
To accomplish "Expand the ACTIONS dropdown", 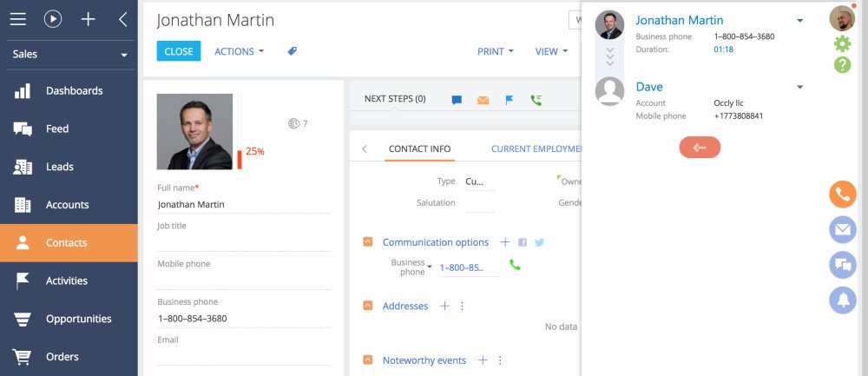I will [x=240, y=51].
